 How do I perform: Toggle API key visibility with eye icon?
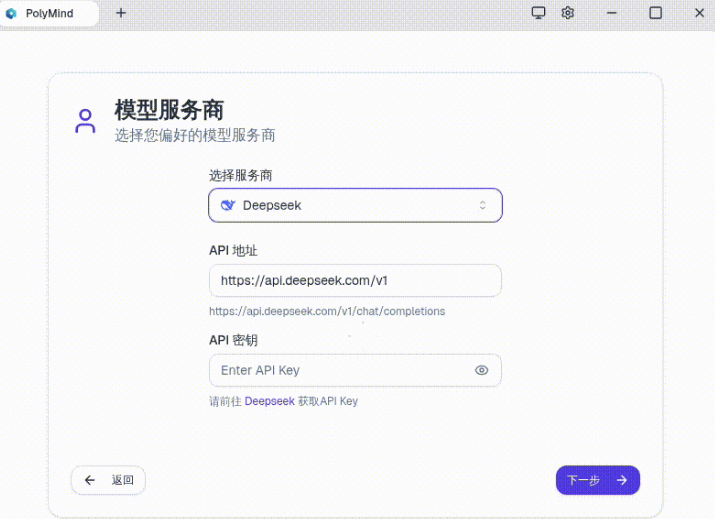point(482,370)
